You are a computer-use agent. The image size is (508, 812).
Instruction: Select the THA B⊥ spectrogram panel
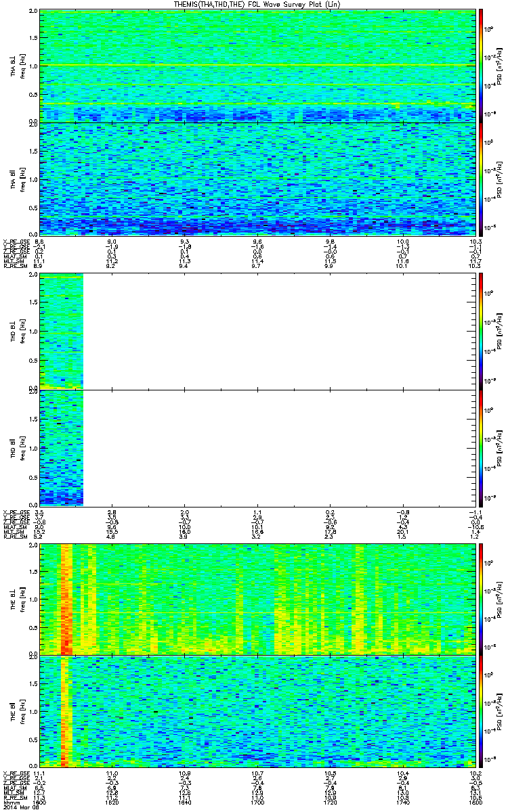pos(258,65)
